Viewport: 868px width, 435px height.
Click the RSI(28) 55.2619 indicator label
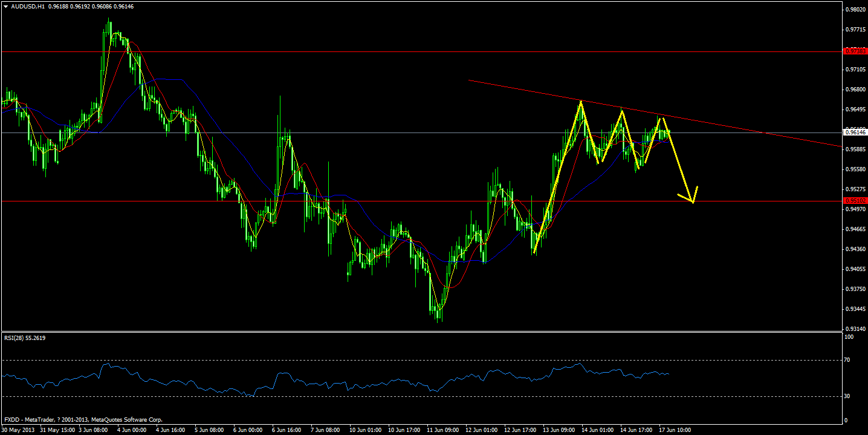click(x=25, y=338)
